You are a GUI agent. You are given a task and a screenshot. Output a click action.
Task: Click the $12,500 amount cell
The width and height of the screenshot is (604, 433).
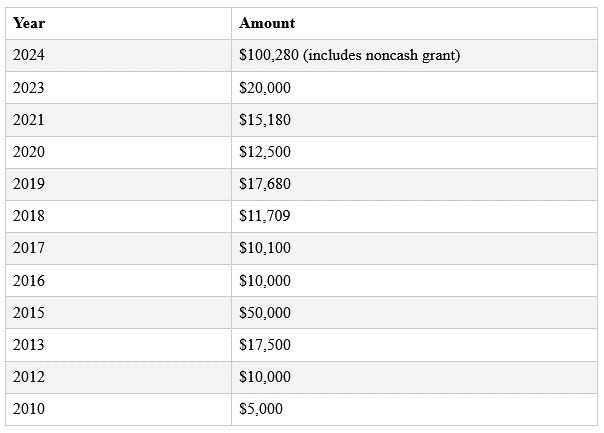[x=414, y=152]
